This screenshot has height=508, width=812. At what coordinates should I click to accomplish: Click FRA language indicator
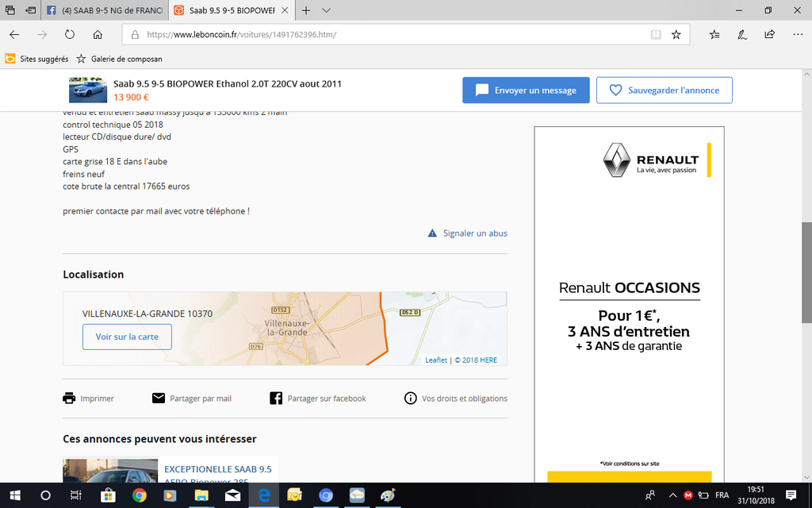point(722,495)
